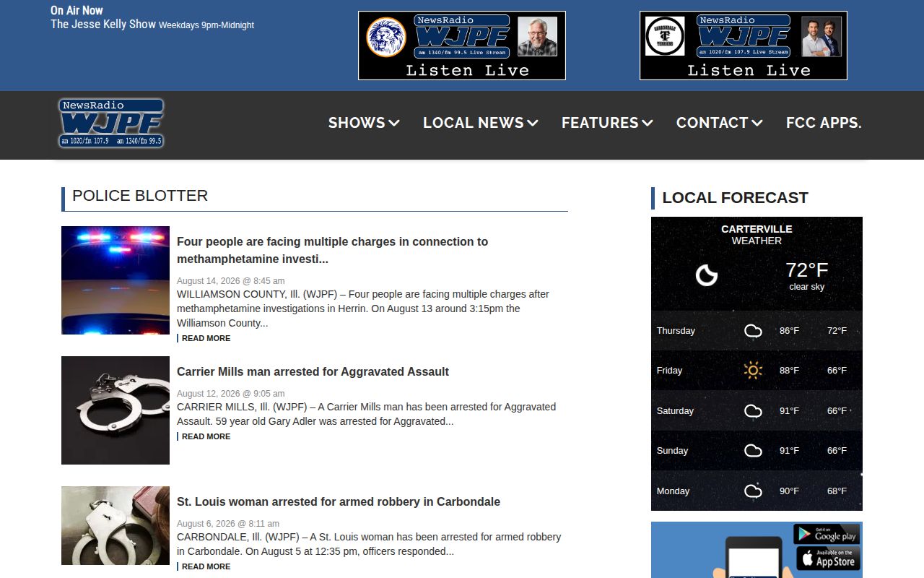Click The Jesse Kelly Show title
924x578 pixels.
point(103,24)
